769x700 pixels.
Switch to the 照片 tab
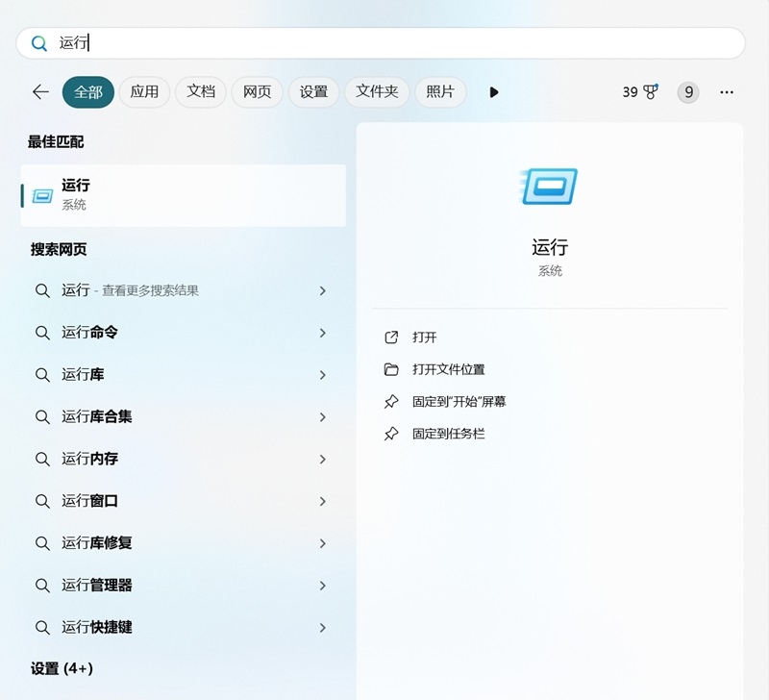pos(440,91)
